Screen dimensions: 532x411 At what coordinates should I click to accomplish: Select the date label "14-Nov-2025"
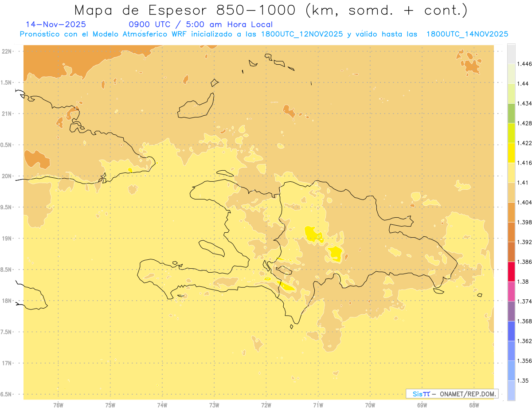point(56,25)
